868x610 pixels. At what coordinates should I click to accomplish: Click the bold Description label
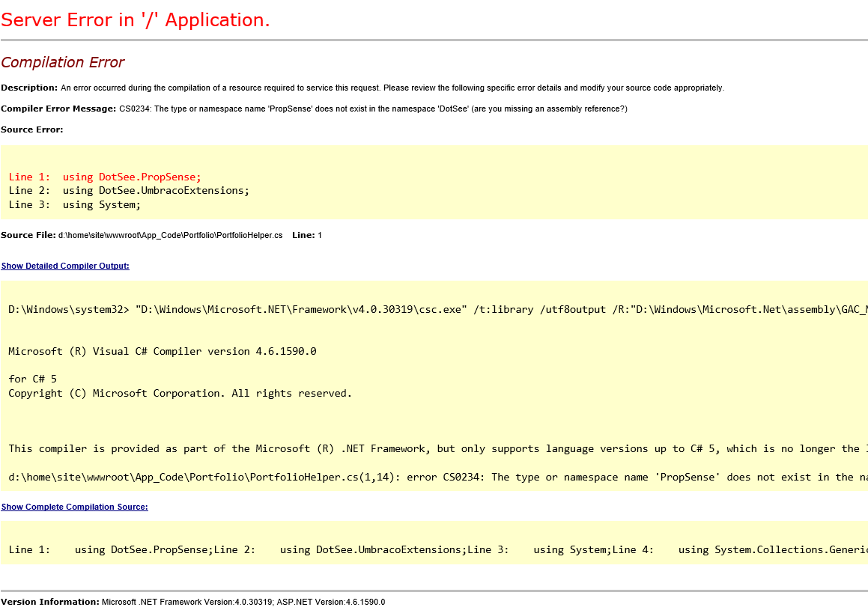click(x=29, y=88)
